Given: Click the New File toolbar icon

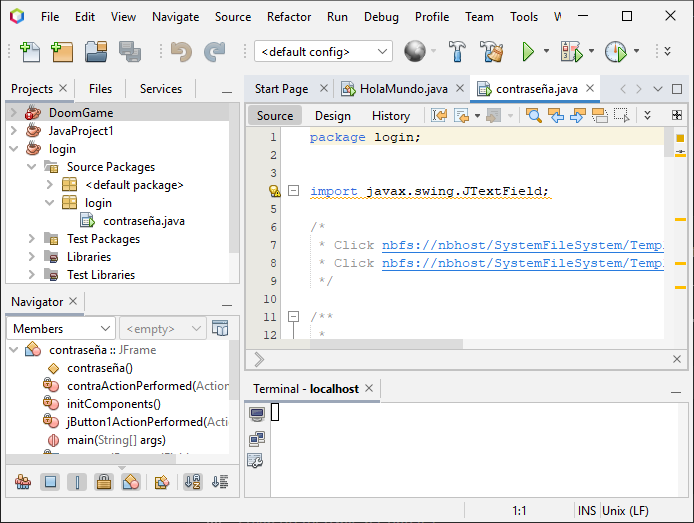Looking at the screenshot, I should click(x=30, y=51).
